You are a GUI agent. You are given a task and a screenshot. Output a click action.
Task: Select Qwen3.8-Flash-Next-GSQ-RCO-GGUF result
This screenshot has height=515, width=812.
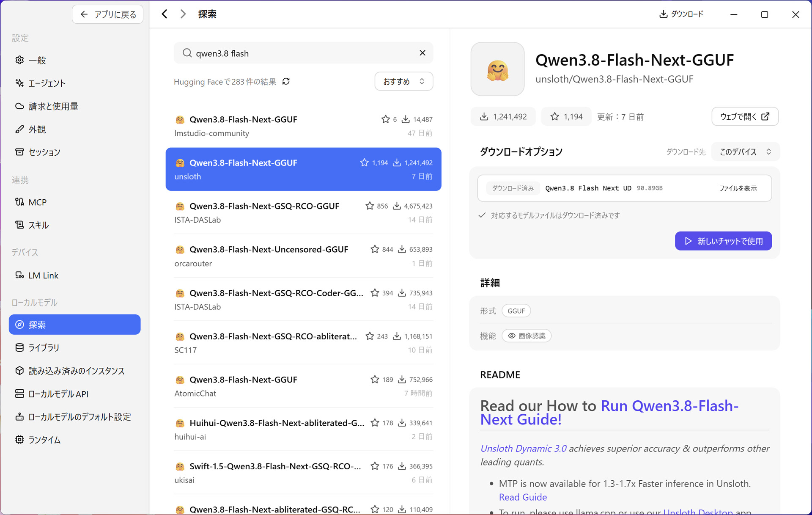(x=303, y=212)
